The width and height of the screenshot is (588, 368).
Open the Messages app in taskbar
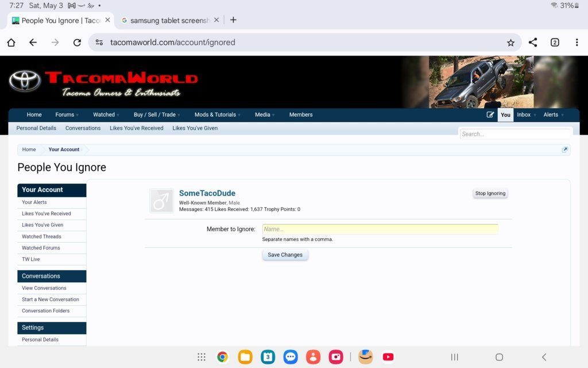(x=290, y=356)
